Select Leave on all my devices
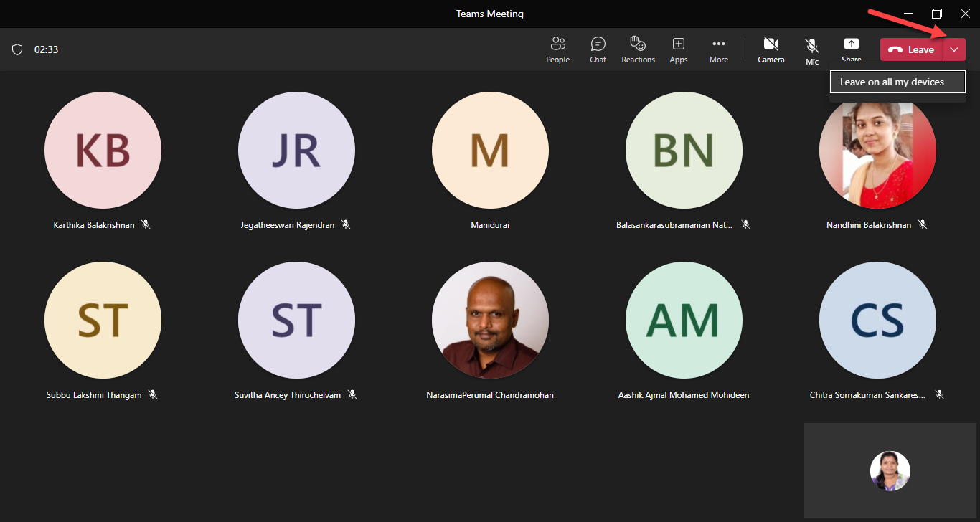Image resolution: width=980 pixels, height=522 pixels. click(892, 82)
